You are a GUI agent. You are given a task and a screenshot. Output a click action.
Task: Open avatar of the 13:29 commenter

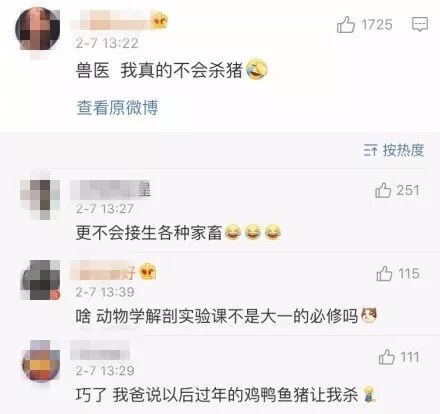[x=41, y=362]
